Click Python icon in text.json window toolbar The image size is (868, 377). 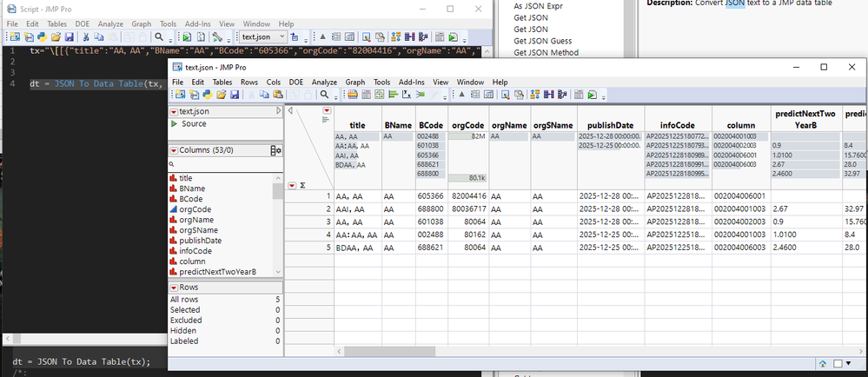click(207, 95)
